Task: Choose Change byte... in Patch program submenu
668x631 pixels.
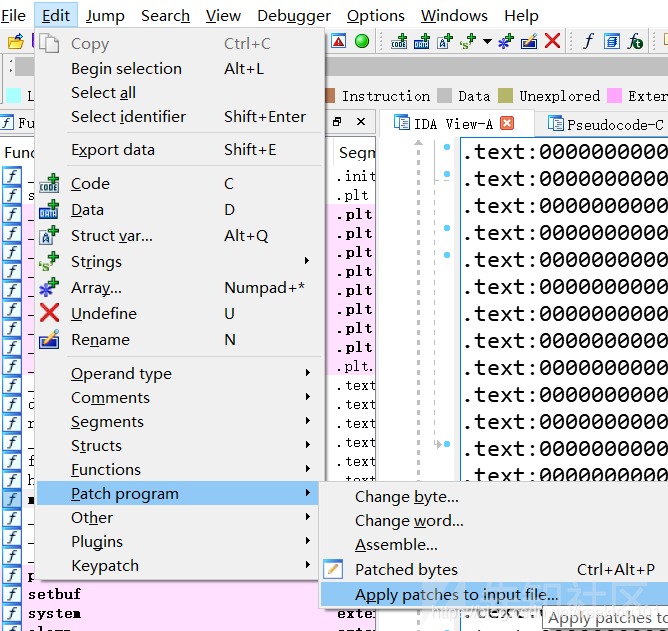Action: pyautogui.click(x=494, y=497)
